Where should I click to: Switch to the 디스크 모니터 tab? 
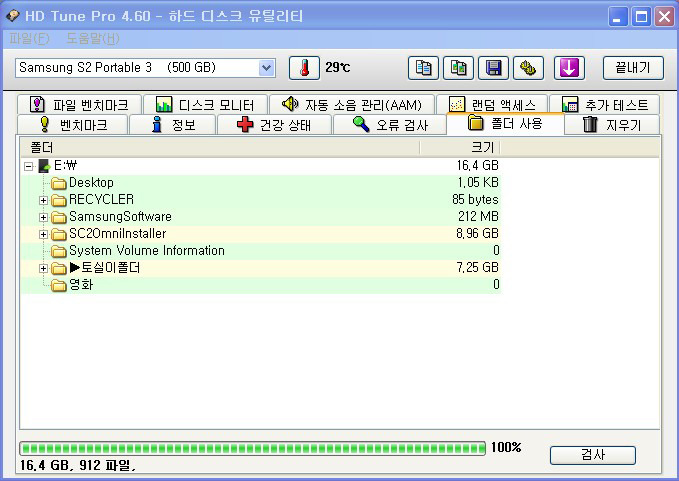[x=205, y=104]
